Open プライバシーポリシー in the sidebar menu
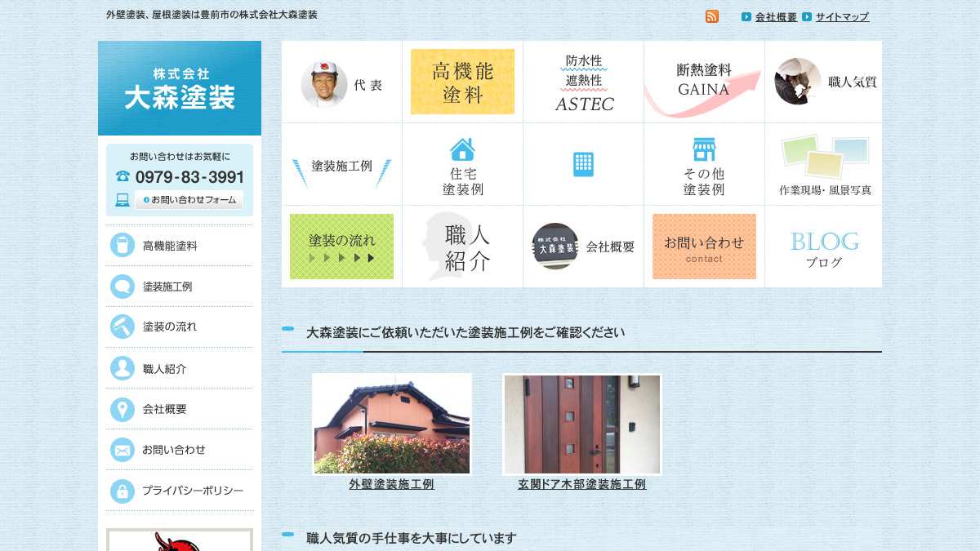980x551 pixels. [193, 491]
